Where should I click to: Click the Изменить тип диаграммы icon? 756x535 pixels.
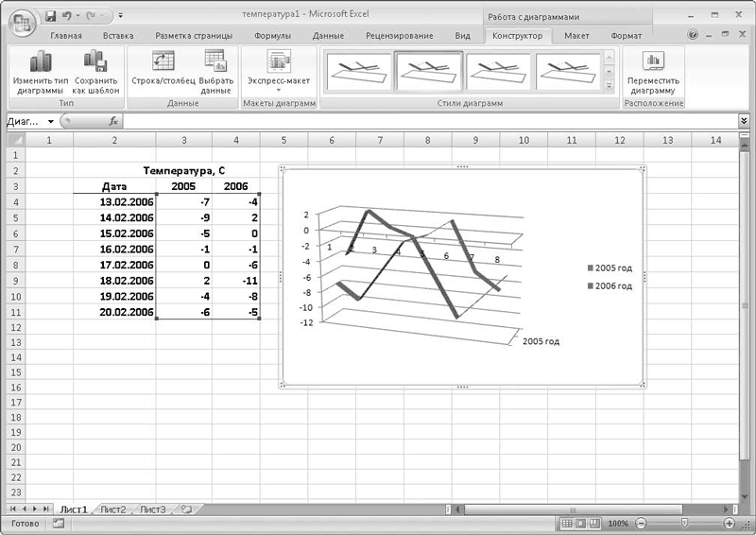tap(39, 62)
